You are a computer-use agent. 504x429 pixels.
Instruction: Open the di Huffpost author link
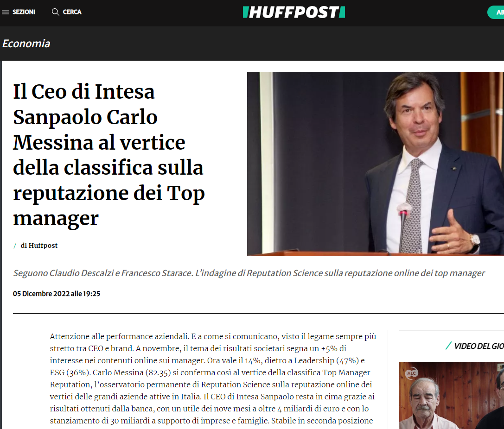(39, 246)
